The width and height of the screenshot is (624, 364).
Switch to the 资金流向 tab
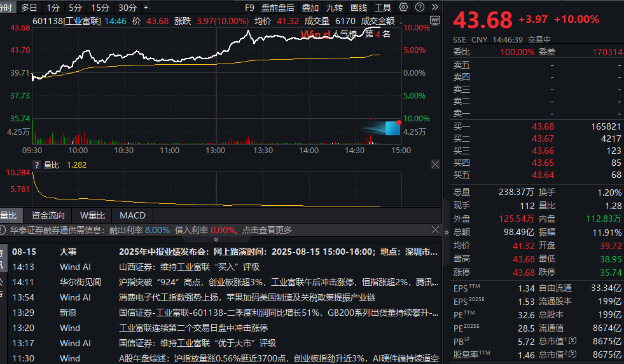point(48,215)
